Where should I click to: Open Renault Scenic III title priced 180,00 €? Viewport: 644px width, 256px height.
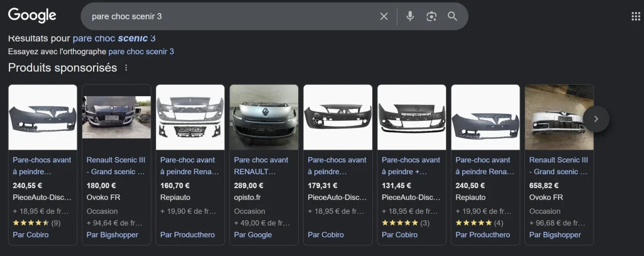pos(116,165)
